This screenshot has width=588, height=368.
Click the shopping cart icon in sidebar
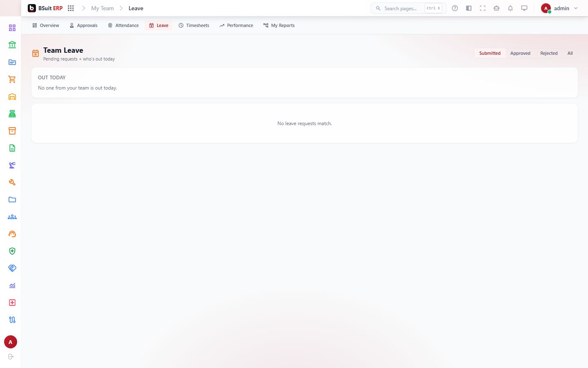(x=12, y=79)
